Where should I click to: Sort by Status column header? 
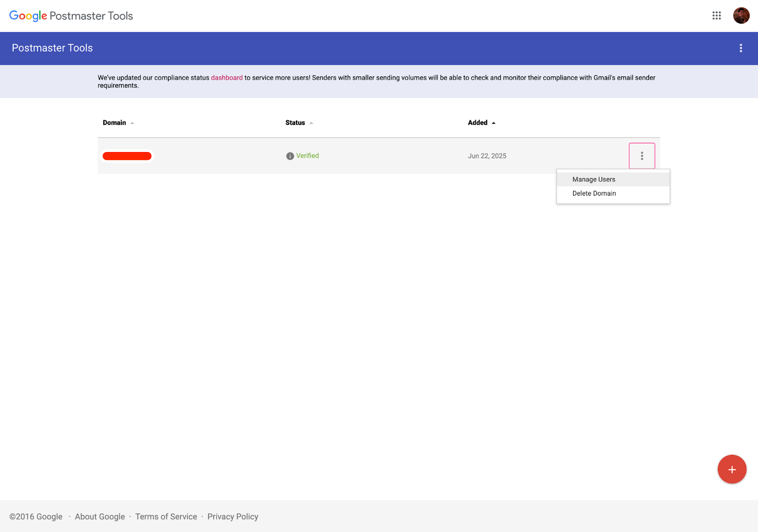tap(299, 123)
